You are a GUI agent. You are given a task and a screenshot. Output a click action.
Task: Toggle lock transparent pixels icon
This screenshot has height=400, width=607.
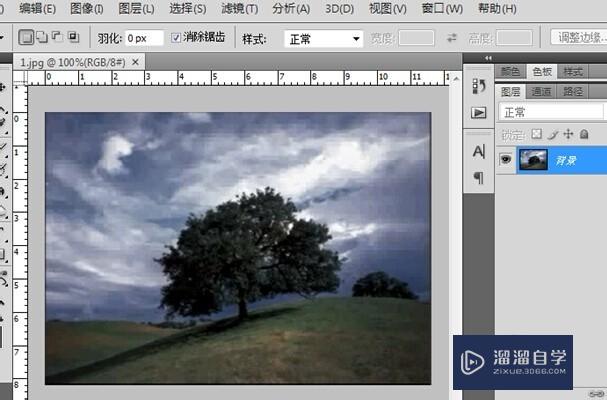tap(536, 134)
